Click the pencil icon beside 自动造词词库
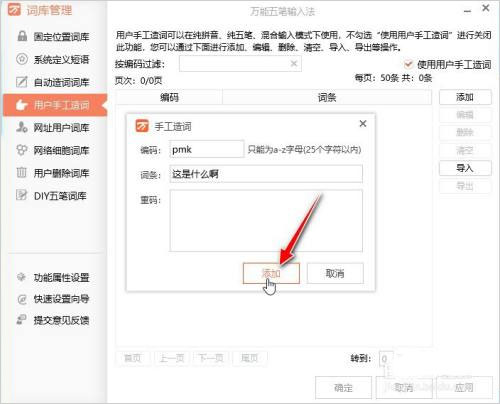Viewport: 500px width, 404px height. pyautogui.click(x=22, y=82)
